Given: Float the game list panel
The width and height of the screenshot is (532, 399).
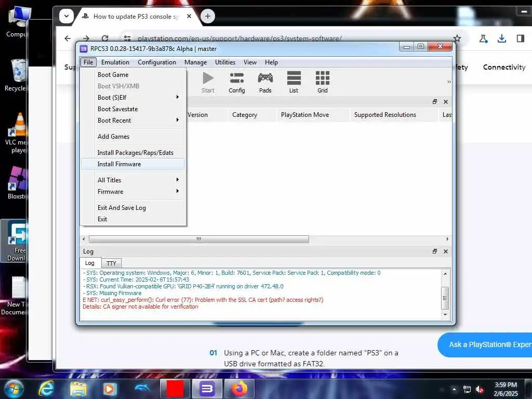Looking at the screenshot, I should pos(435,102).
